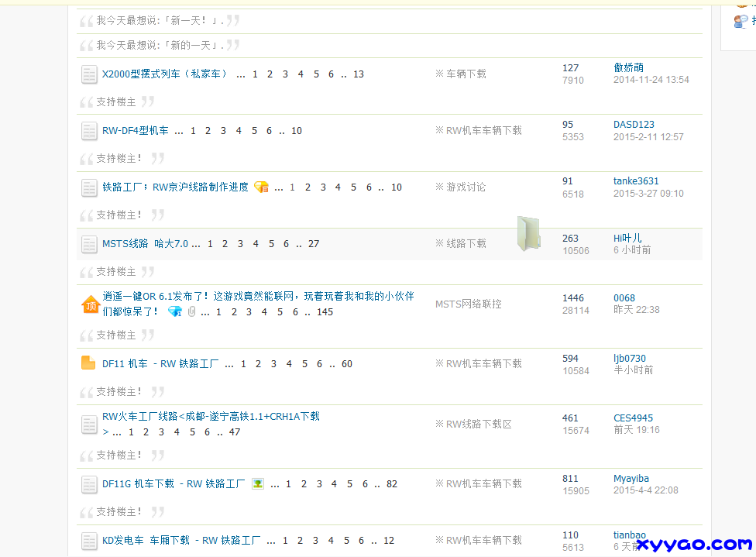Open the paperclip attachment icon on 逍遥一键OR thread

click(191, 311)
